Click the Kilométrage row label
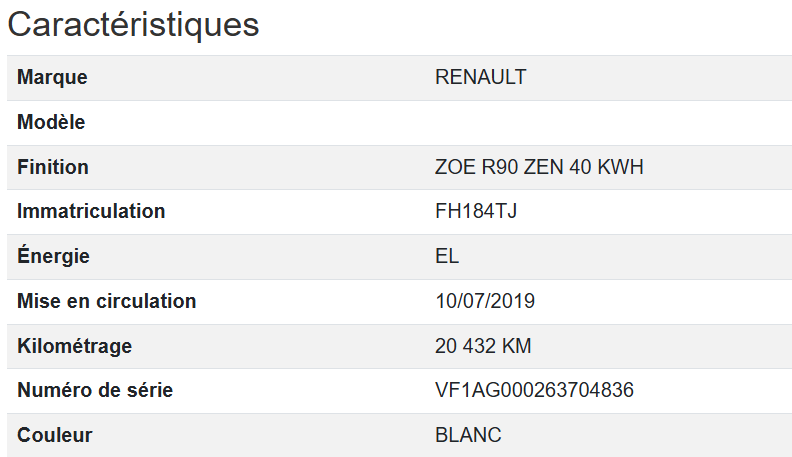This screenshot has height=457, width=792. pyautogui.click(x=74, y=347)
